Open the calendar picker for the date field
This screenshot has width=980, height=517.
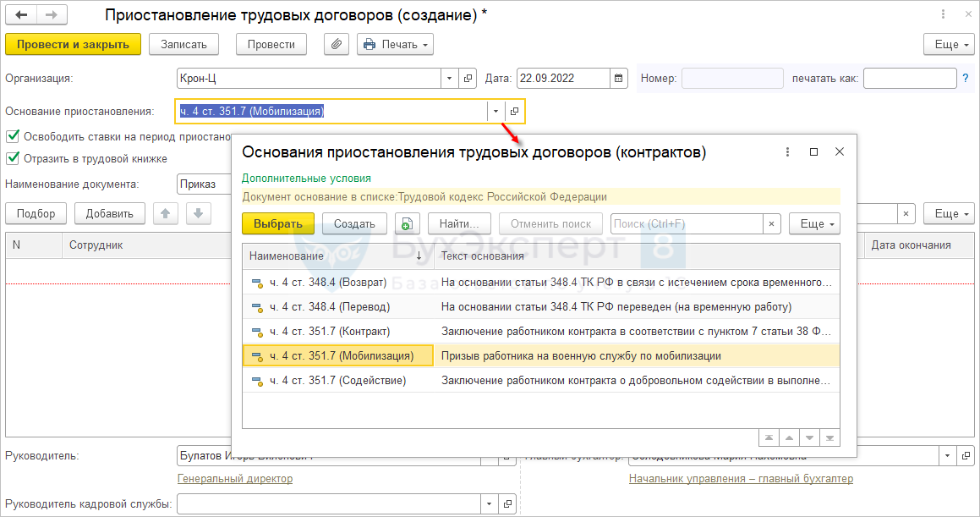tap(620, 79)
